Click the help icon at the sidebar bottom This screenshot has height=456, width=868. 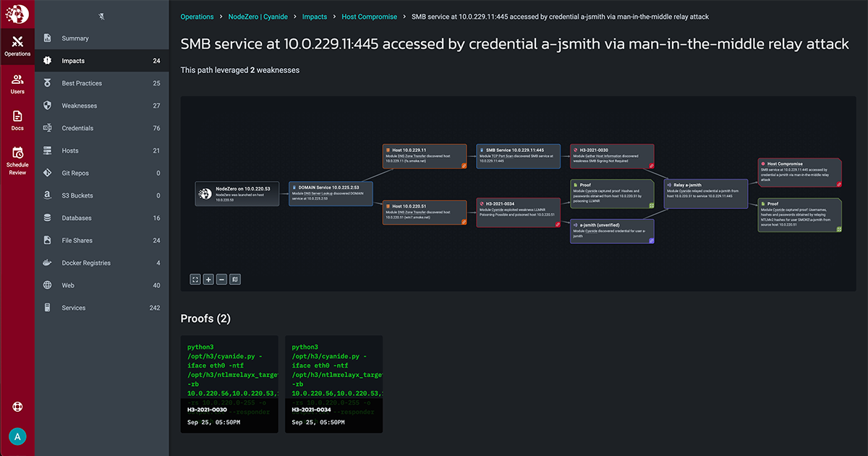point(17,407)
